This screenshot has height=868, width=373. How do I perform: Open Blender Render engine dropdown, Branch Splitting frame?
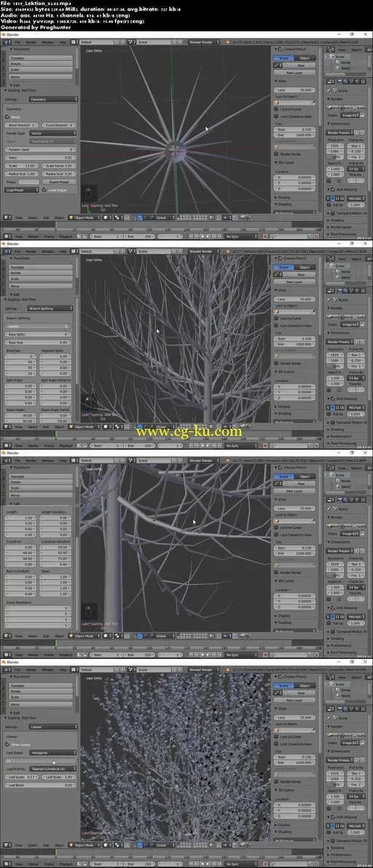pos(204,251)
